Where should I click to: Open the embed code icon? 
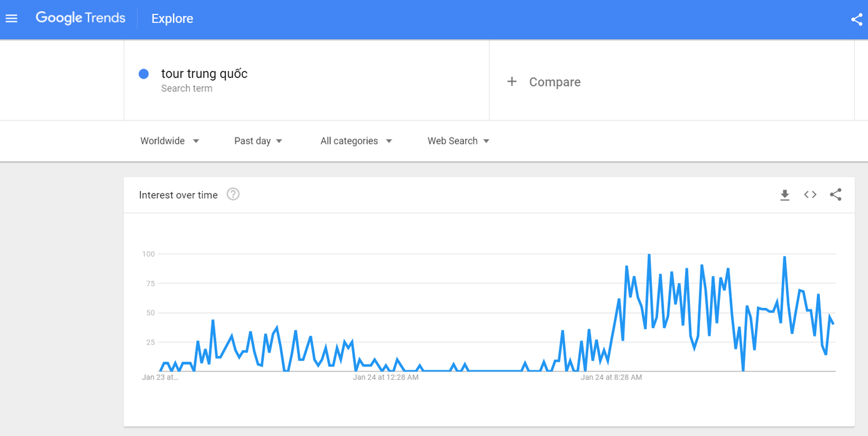pos(810,195)
